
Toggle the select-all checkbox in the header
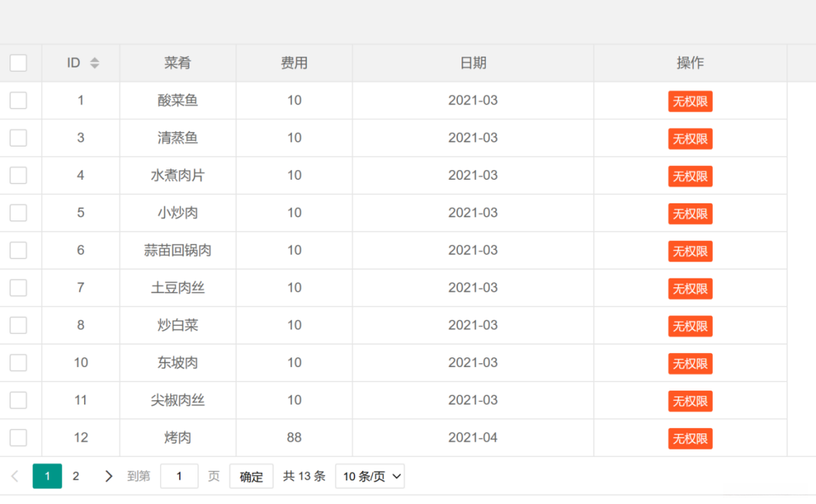18,63
